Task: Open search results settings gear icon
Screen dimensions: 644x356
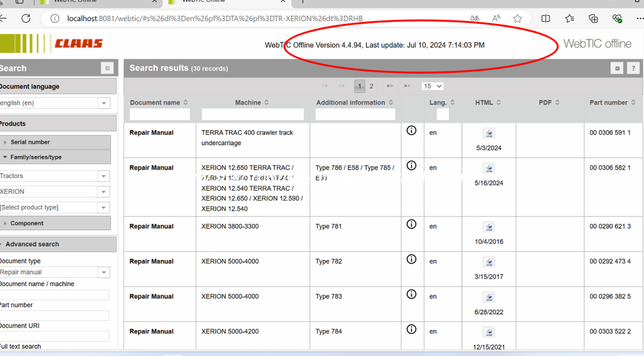Action: click(x=617, y=68)
